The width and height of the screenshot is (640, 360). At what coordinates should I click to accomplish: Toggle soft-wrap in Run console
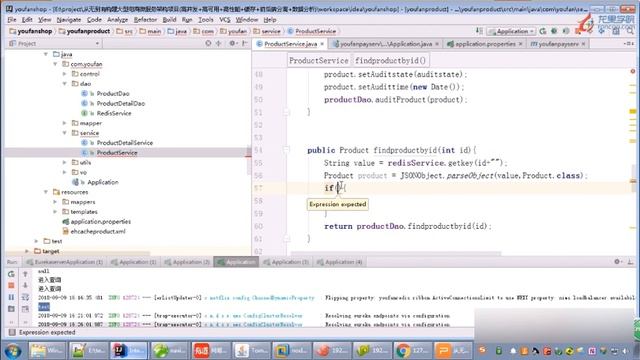coord(25,297)
